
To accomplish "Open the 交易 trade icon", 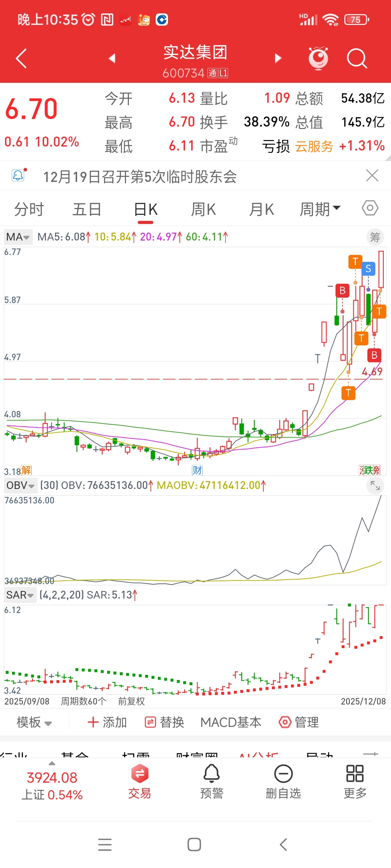I will tap(140, 781).
